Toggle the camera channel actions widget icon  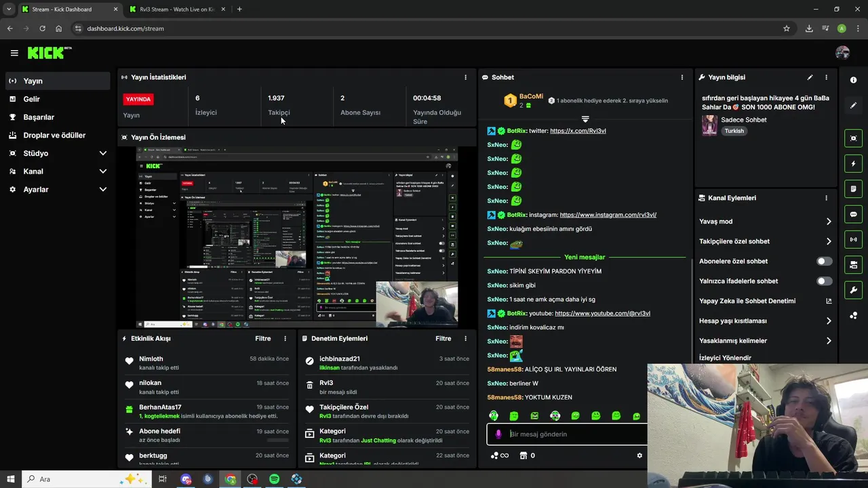point(853,264)
